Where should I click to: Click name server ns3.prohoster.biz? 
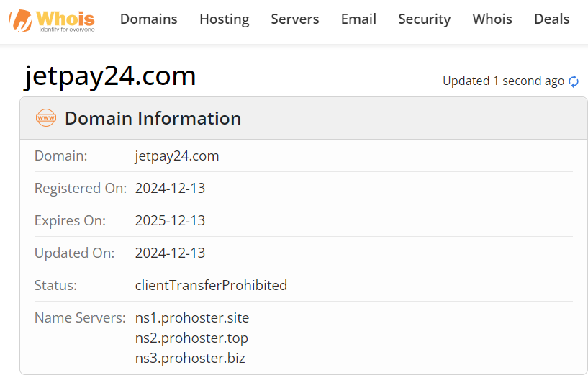190,359
